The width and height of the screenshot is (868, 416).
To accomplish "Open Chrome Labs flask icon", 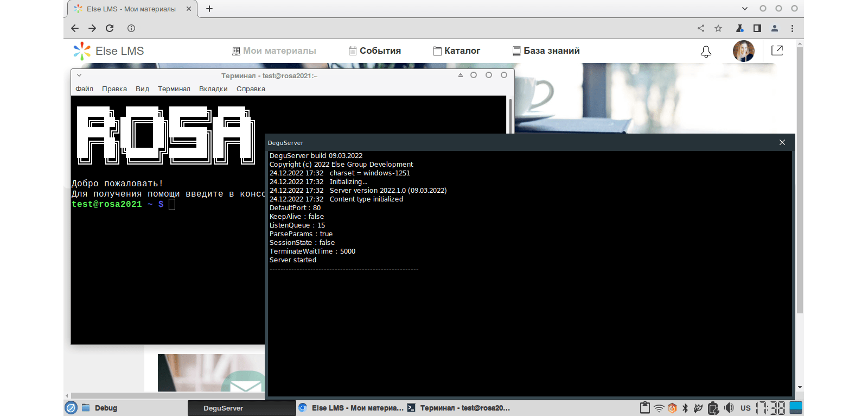I will pyautogui.click(x=739, y=28).
